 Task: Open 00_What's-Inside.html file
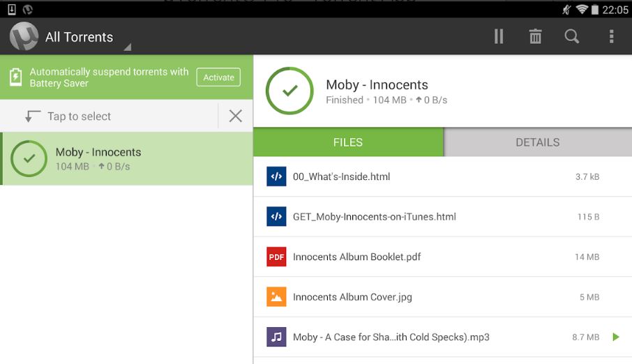(442, 176)
